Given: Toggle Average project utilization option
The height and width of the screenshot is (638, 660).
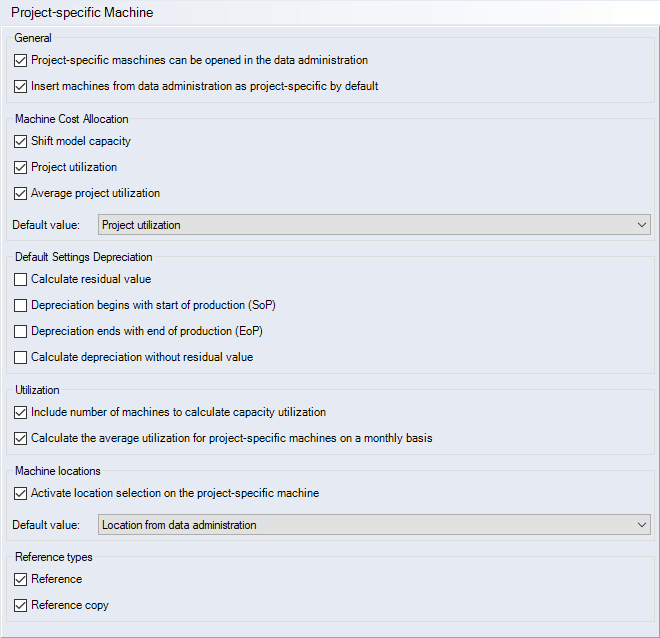Looking at the screenshot, I should pos(21,193).
